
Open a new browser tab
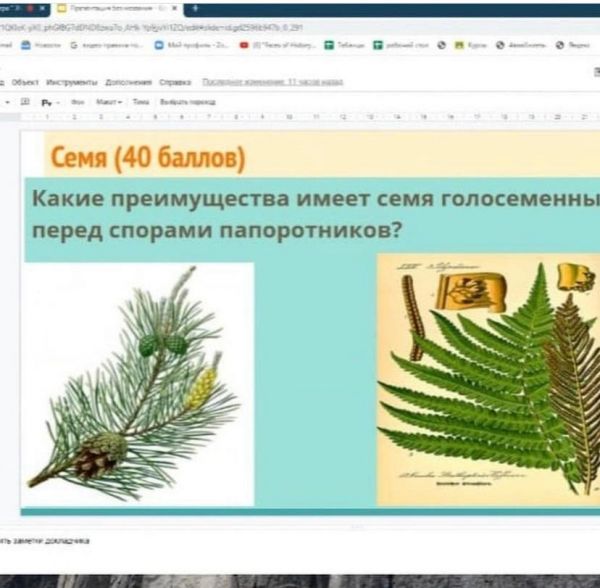(x=194, y=7)
